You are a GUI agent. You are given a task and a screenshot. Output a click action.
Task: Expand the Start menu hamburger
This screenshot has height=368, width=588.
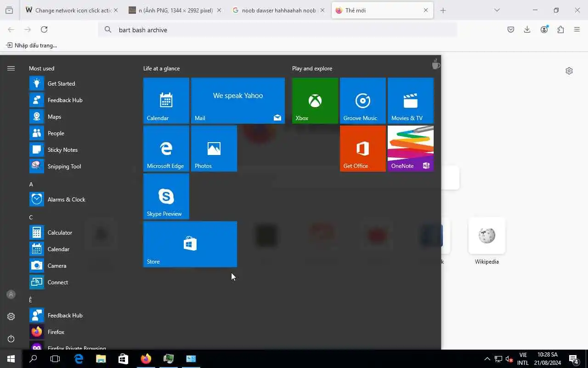click(x=11, y=69)
